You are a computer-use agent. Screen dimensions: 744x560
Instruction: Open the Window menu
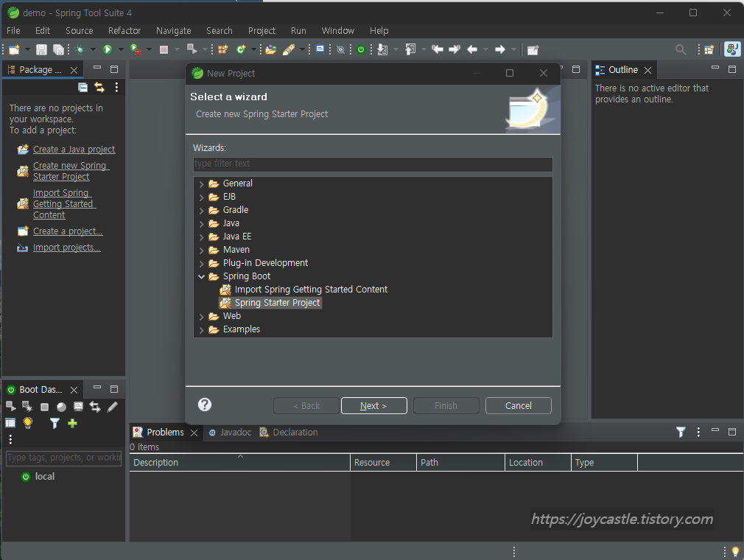pyautogui.click(x=338, y=30)
